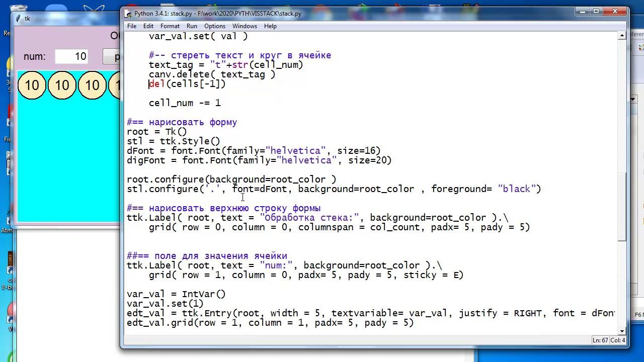Open the Run menu

tap(192, 26)
